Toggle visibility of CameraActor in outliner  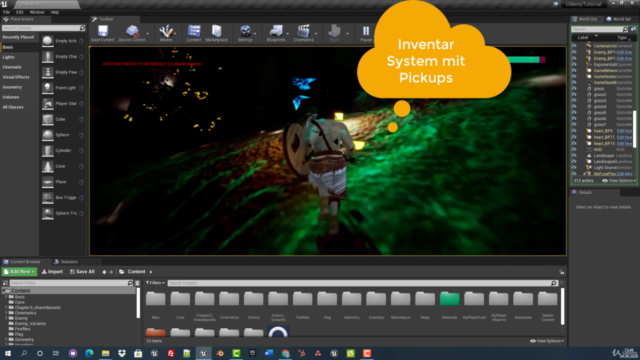[x=574, y=46]
